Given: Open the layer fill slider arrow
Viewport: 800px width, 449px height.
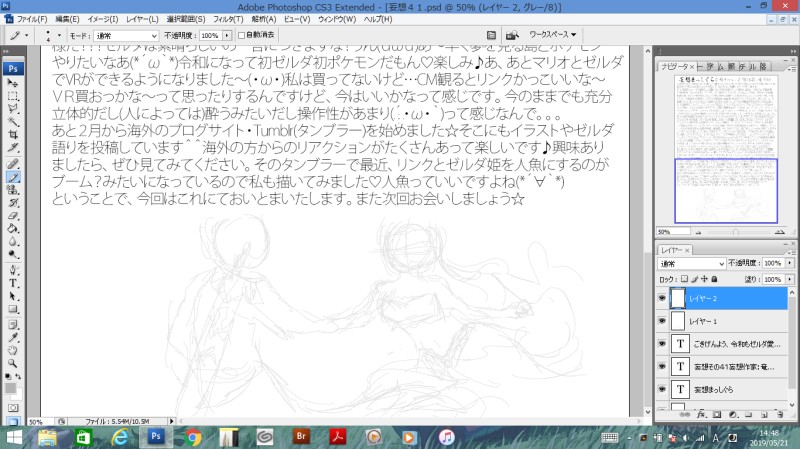Looking at the screenshot, I should pos(790,279).
